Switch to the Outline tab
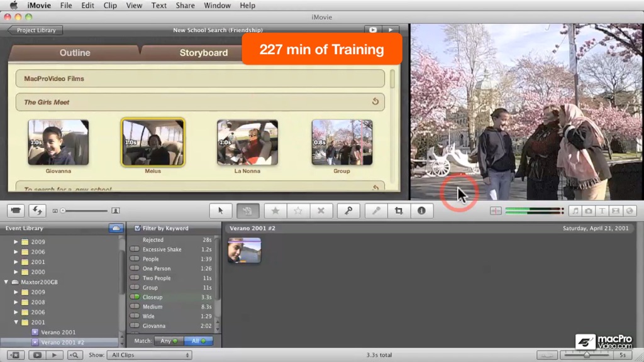Image resolution: width=644 pixels, height=362 pixels. coord(75,53)
